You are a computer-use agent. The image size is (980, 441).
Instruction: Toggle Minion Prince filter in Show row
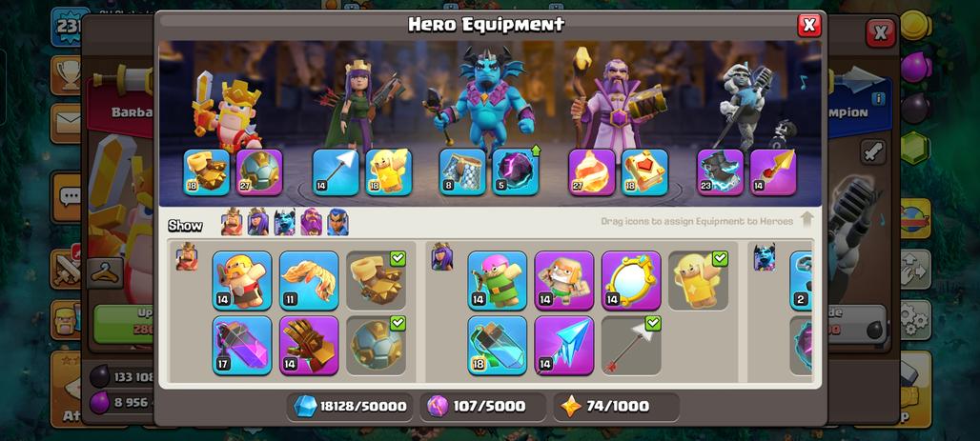coord(284,222)
